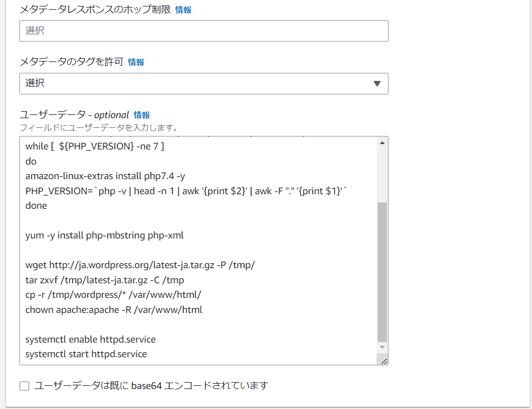Check the base64 encoded user data checkbox
Viewport: 532px width, 409px height.
[x=24, y=386]
